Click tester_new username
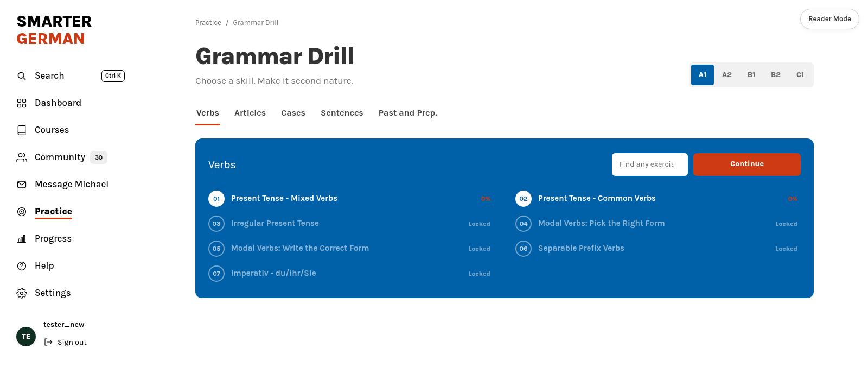Viewport: 868px width, 367px height. [64, 325]
